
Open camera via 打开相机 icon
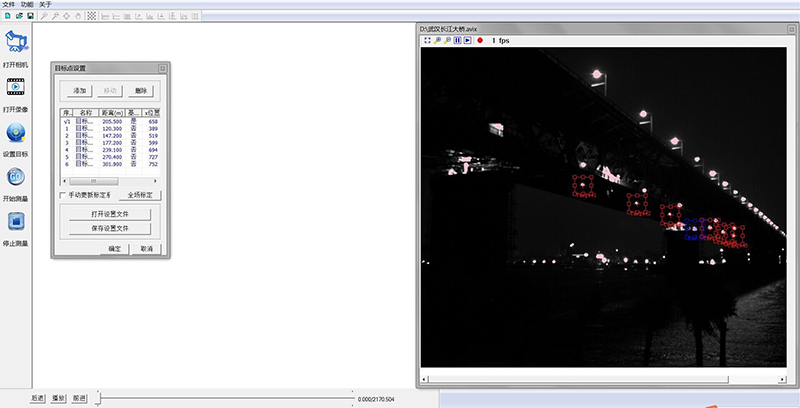coord(16,42)
